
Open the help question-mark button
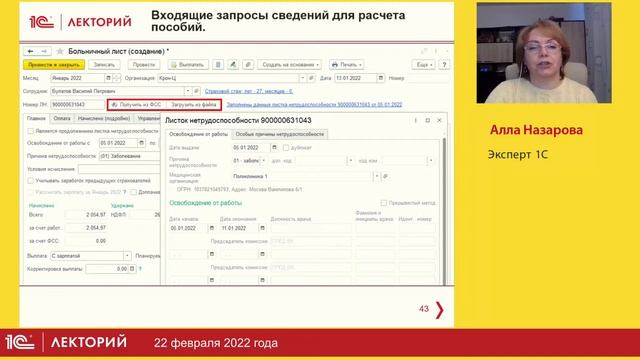(444, 64)
